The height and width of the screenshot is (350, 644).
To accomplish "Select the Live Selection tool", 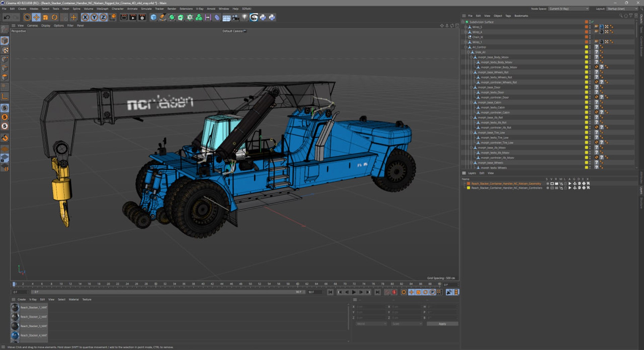I will (27, 17).
